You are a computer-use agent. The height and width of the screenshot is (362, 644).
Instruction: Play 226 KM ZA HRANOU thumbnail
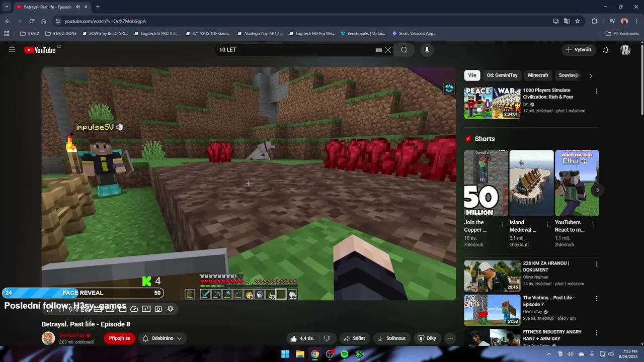[x=492, y=276]
